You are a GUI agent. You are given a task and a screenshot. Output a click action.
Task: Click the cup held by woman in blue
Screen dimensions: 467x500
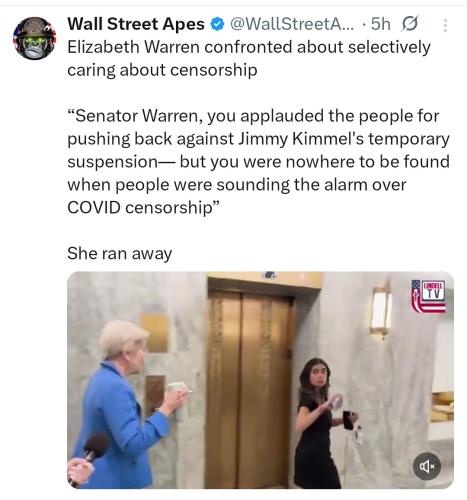[177, 387]
